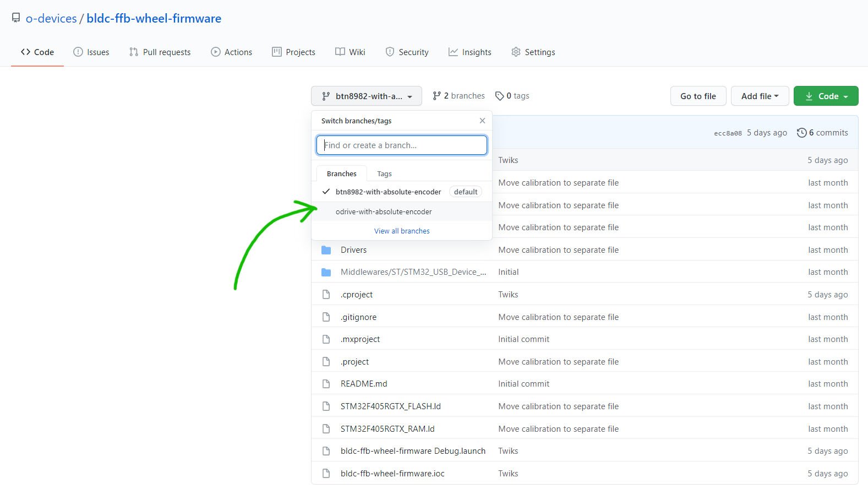This screenshot has width=868, height=494.
Task: Click the repository book icon beside o-devices
Action: (16, 18)
